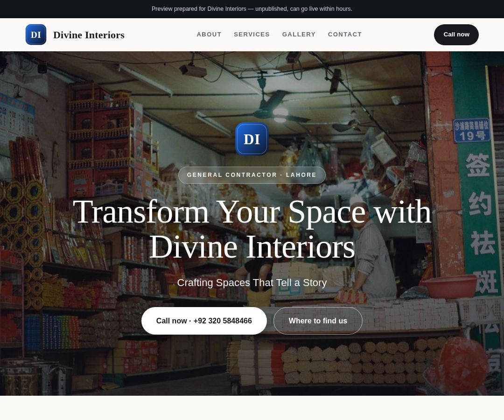Open Where to find us
The height and width of the screenshot is (420, 504).
point(318,321)
